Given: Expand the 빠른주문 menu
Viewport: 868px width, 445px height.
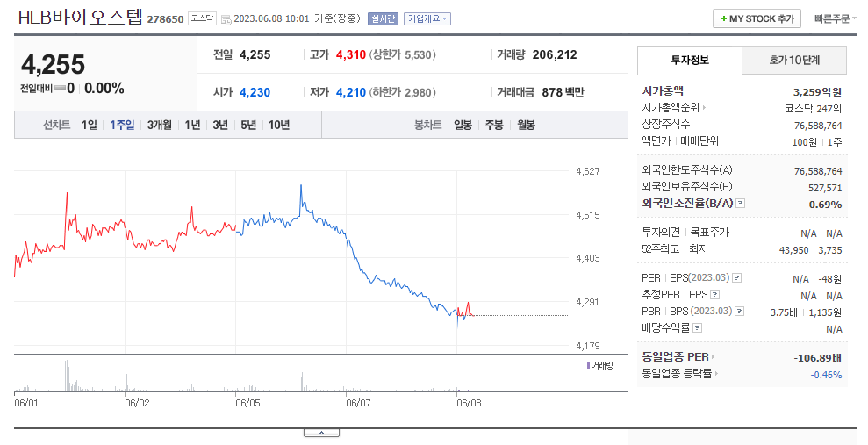Looking at the screenshot, I should coord(835,18).
